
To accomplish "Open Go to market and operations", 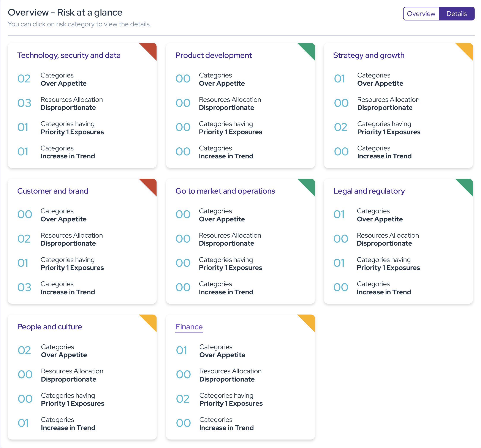I will [x=225, y=191].
